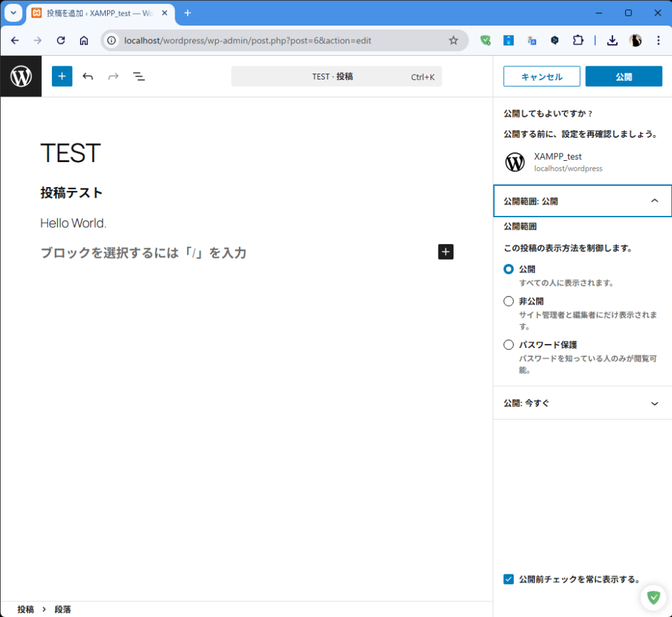The image size is (672, 617).
Task: Click the 投稿 breadcrumb at the bottom
Action: coord(26,609)
